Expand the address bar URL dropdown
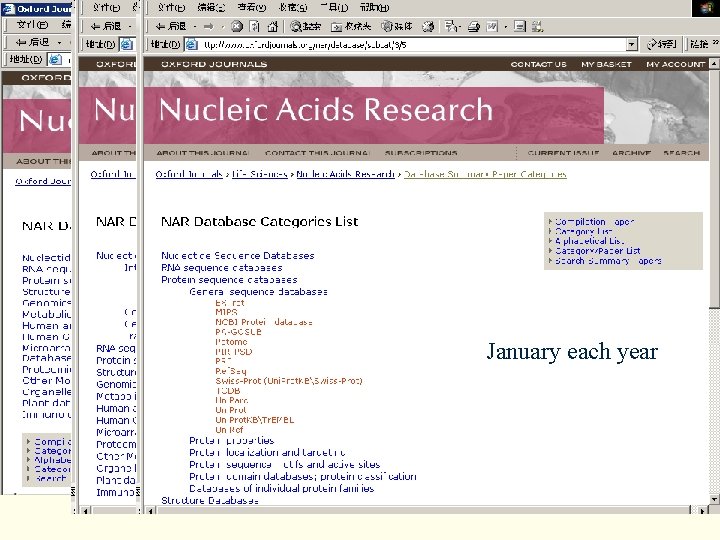Screen dimensions: 720x540 [x=632, y=45]
